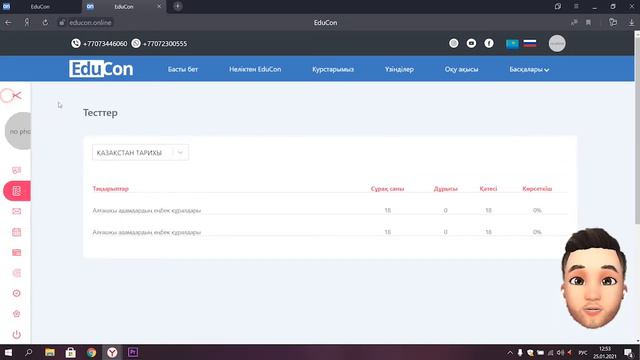Click the Тақырыптар column header
This screenshot has height=360, width=640.
[x=110, y=189]
